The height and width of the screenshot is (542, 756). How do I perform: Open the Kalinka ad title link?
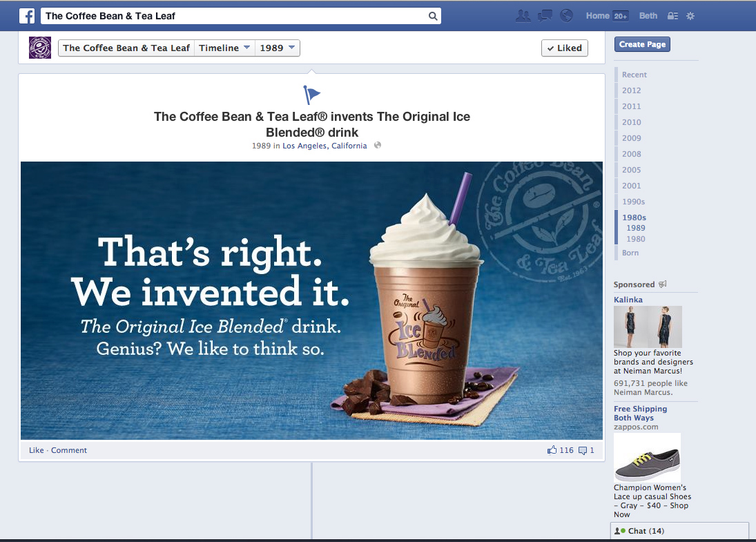click(x=628, y=300)
